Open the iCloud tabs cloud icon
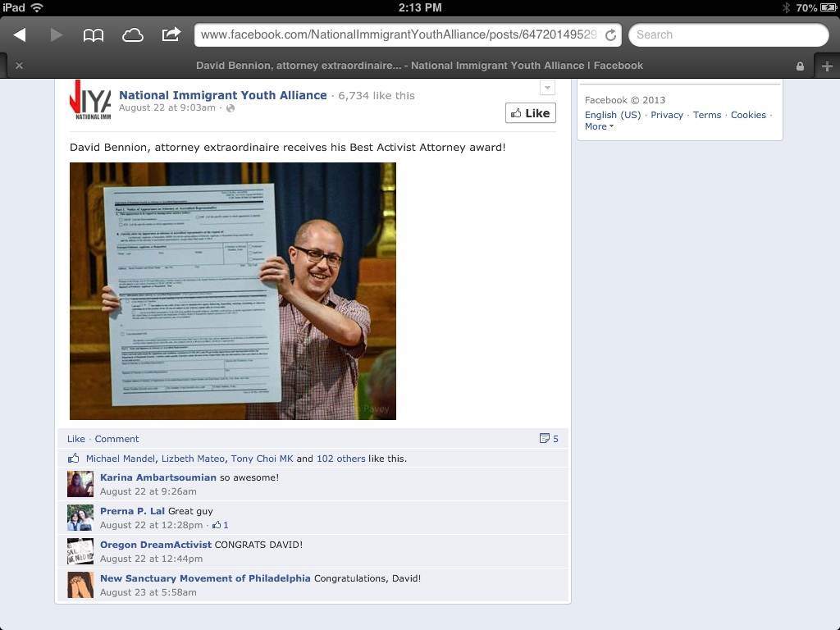Viewport: 840px width, 630px height. coord(132,35)
